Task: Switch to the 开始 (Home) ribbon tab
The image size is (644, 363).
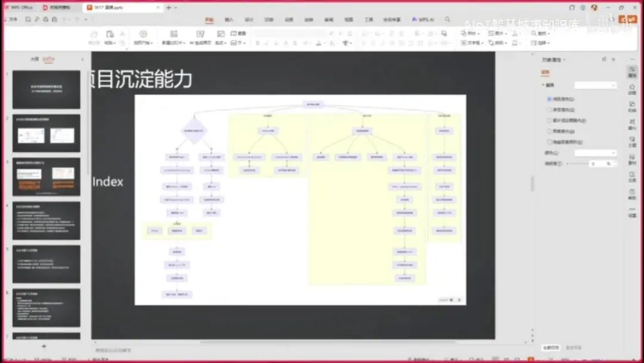Action: pyautogui.click(x=209, y=19)
